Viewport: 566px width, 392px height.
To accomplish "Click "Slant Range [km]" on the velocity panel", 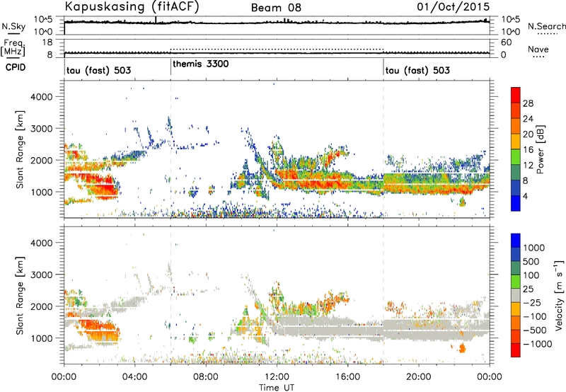I will coord(20,295).
